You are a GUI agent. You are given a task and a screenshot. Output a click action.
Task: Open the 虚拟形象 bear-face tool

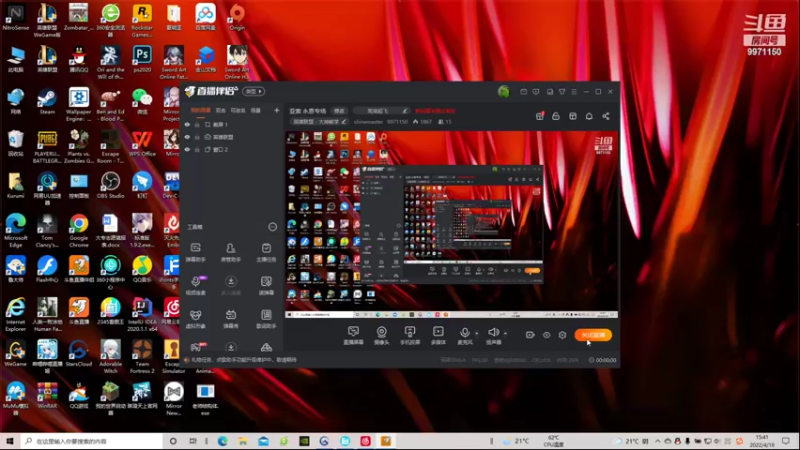(x=195, y=319)
